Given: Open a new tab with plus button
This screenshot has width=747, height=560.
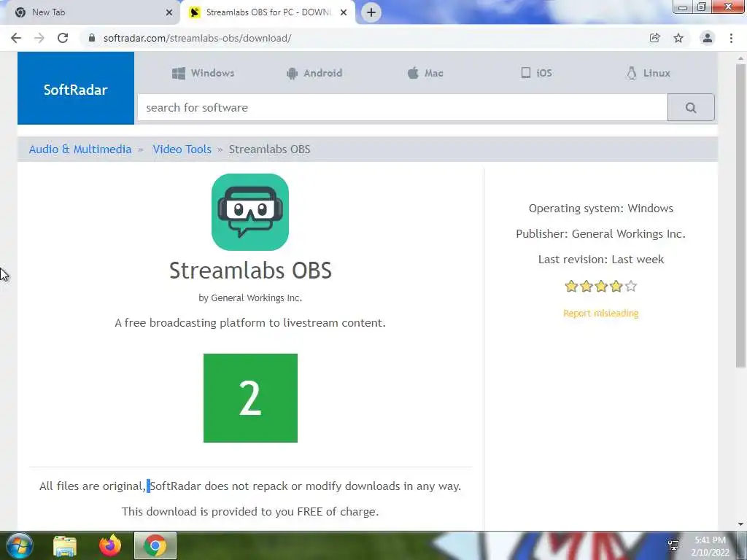Looking at the screenshot, I should point(371,12).
